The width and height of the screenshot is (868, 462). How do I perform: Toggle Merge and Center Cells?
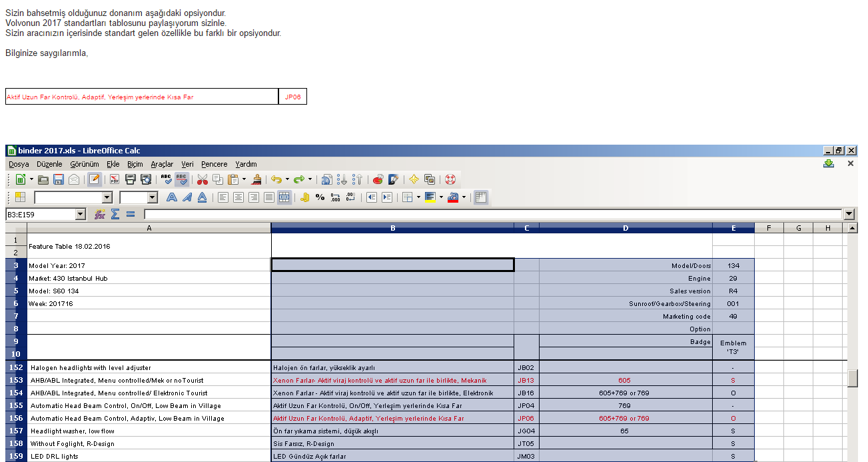(284, 197)
